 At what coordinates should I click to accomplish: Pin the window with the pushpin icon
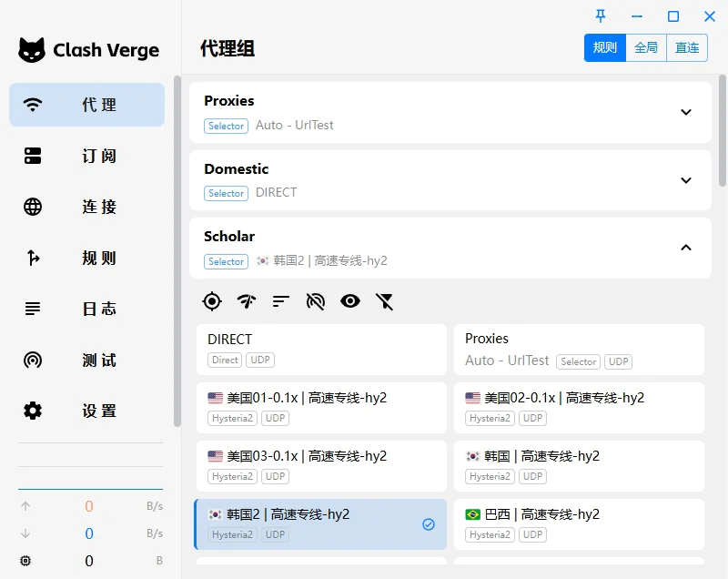[x=601, y=16]
